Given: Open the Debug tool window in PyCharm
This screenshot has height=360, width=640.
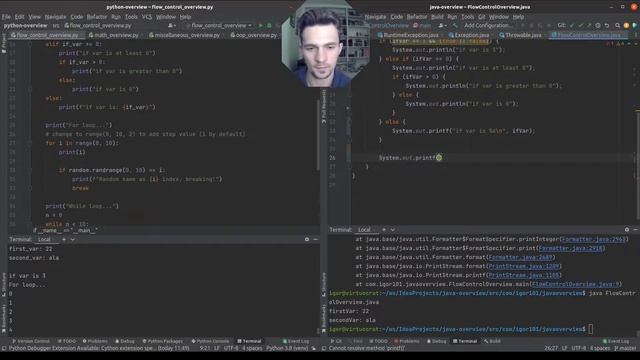Looking at the screenshot, I should [x=125, y=341].
